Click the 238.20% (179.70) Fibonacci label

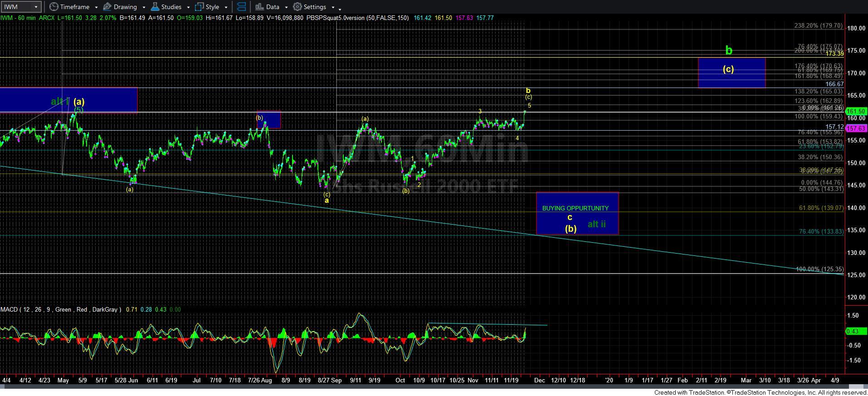pyautogui.click(x=818, y=26)
